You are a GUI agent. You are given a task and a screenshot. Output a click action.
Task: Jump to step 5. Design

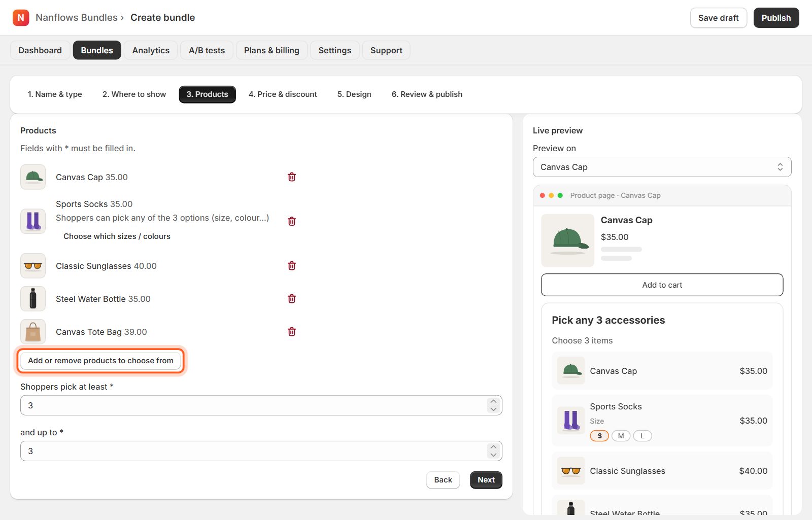pos(354,94)
